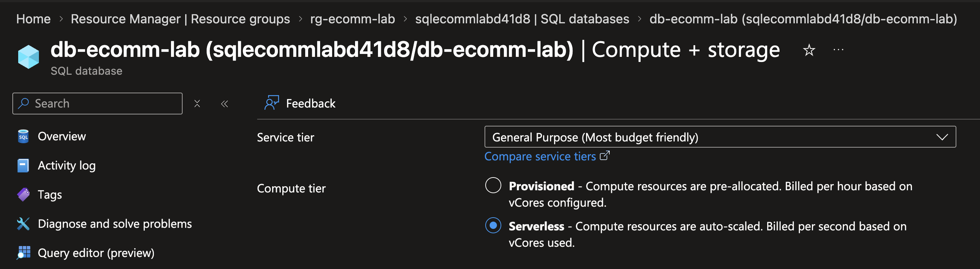Open Overview from the sidebar
Screen dimensions: 980x269
coord(61,136)
